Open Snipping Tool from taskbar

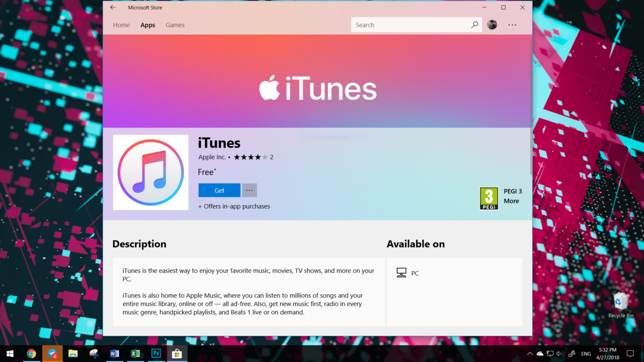(x=94, y=353)
